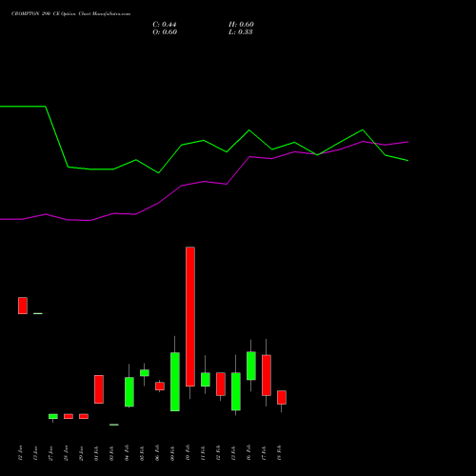This screenshot has width=476, height=476.
Task: Click the 16 Feb date label
Action: pyautogui.click(x=248, y=453)
